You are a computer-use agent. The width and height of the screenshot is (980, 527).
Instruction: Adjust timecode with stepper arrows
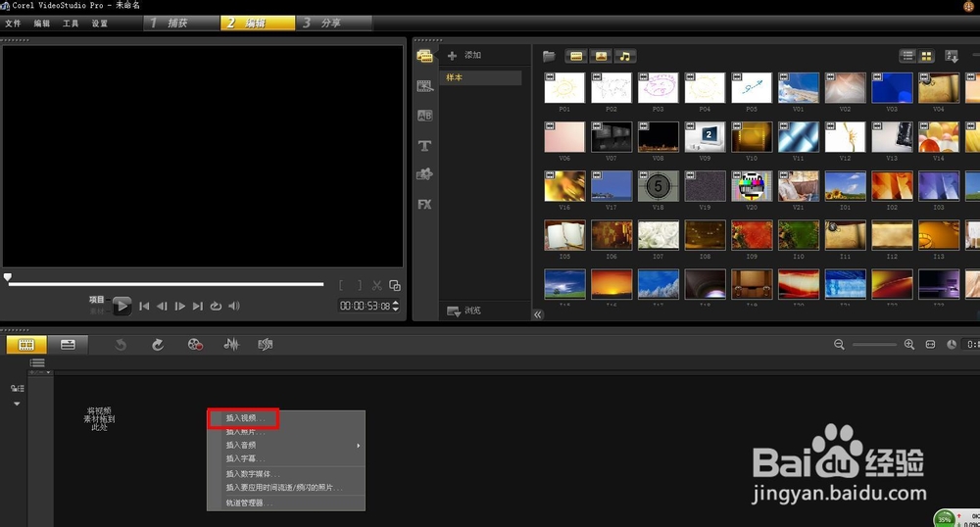pyautogui.click(x=396, y=306)
